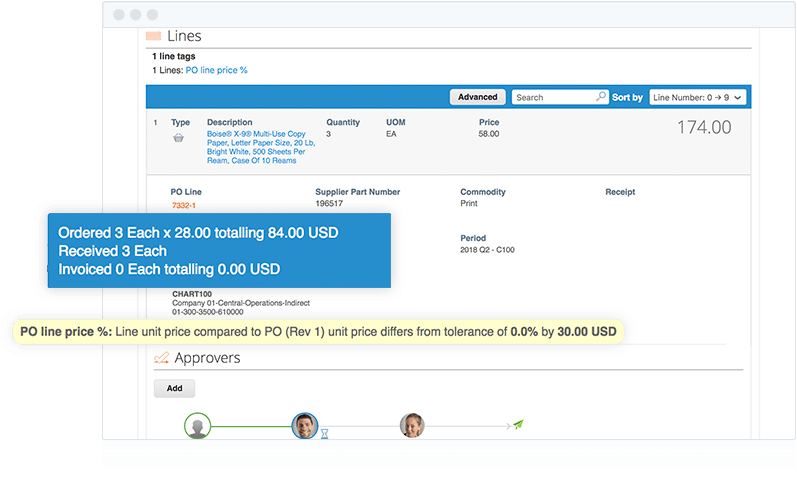This screenshot has width=797, height=488.
Task: Click the Add approver button
Action: [174, 388]
